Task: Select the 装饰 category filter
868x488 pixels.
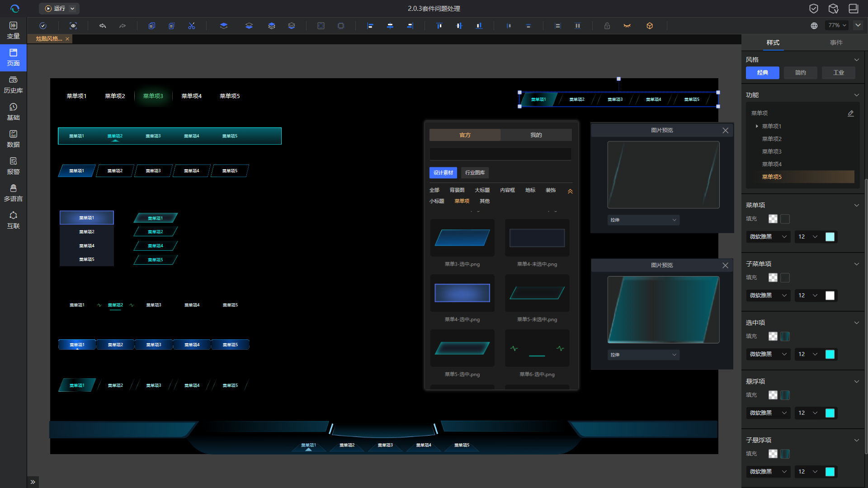Action: [551, 190]
